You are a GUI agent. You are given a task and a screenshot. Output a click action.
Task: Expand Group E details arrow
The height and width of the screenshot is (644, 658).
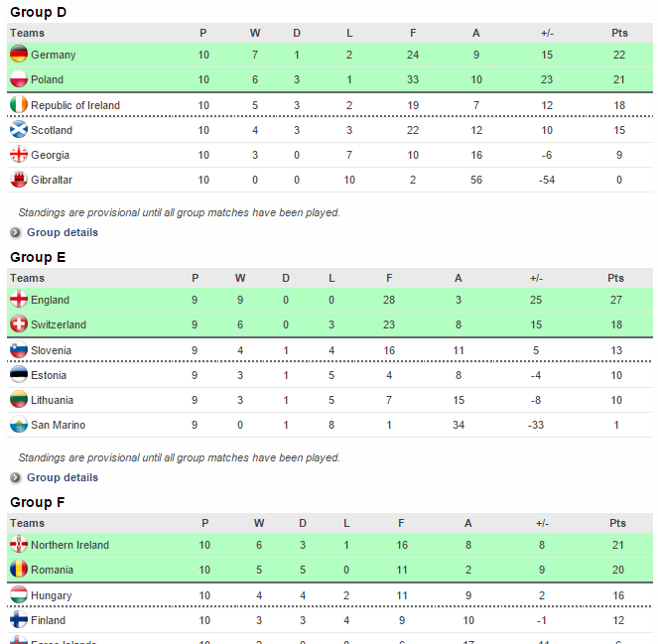pyautogui.click(x=16, y=478)
